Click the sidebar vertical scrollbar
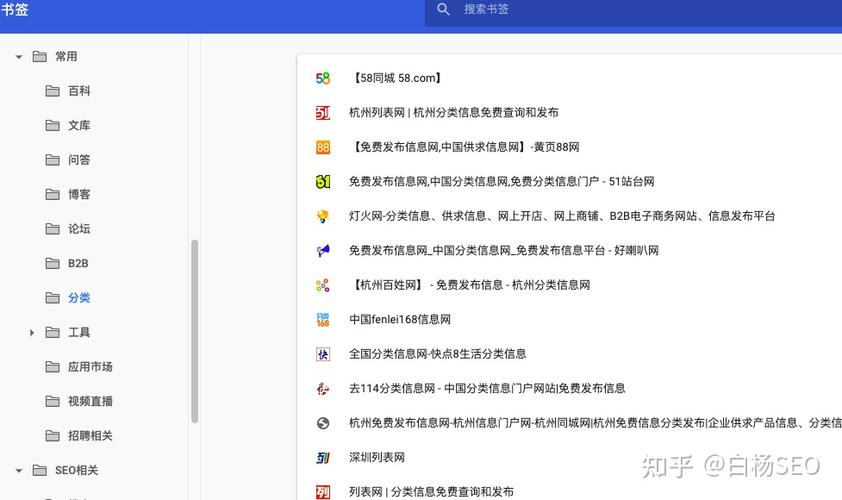Viewport: 842px width, 500px height. [x=194, y=331]
